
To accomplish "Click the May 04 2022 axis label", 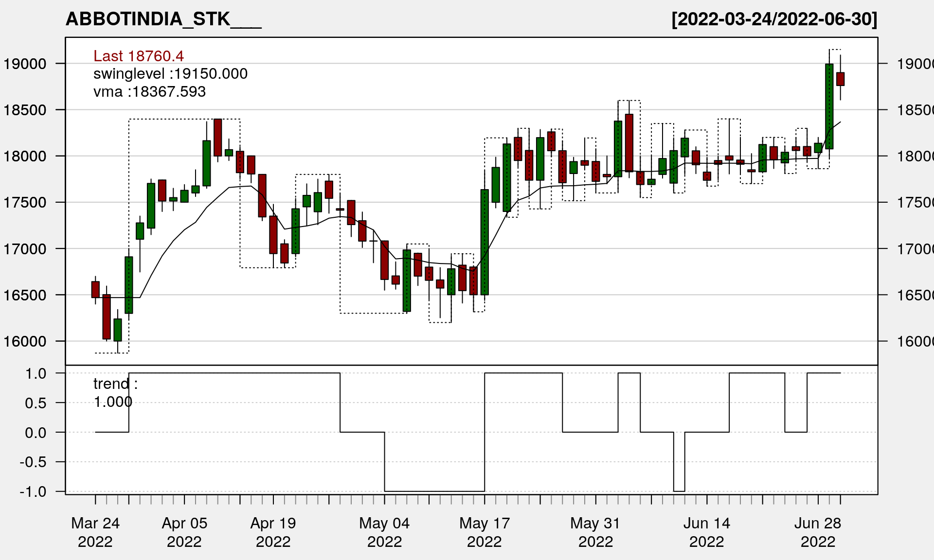I will pos(384,532).
